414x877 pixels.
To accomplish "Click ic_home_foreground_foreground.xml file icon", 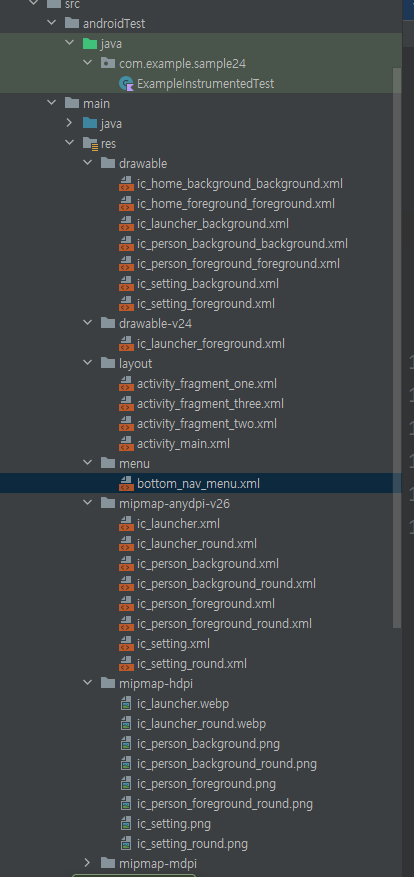I will pos(126,204).
